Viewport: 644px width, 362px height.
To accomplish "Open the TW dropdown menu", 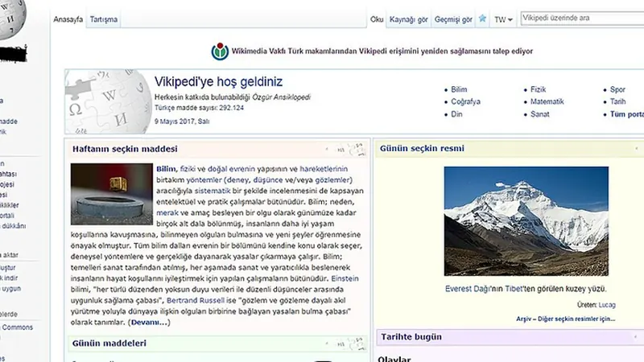I will coord(503,19).
